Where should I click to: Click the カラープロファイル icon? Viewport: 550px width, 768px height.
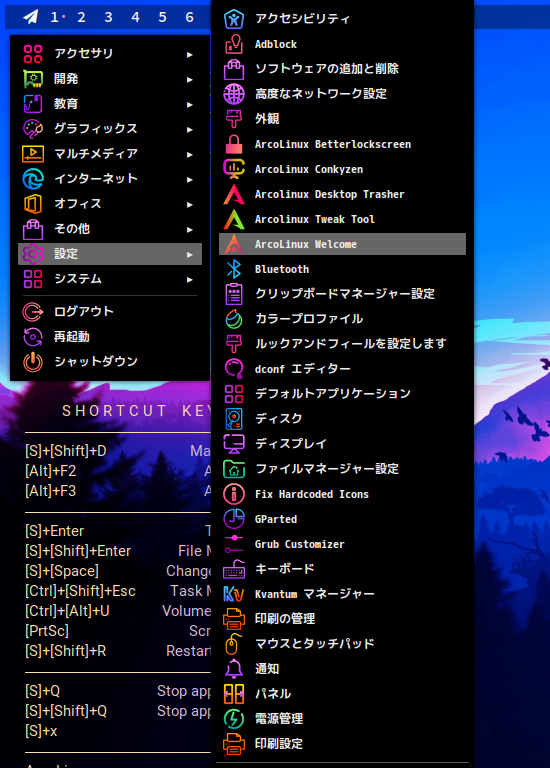click(234, 319)
